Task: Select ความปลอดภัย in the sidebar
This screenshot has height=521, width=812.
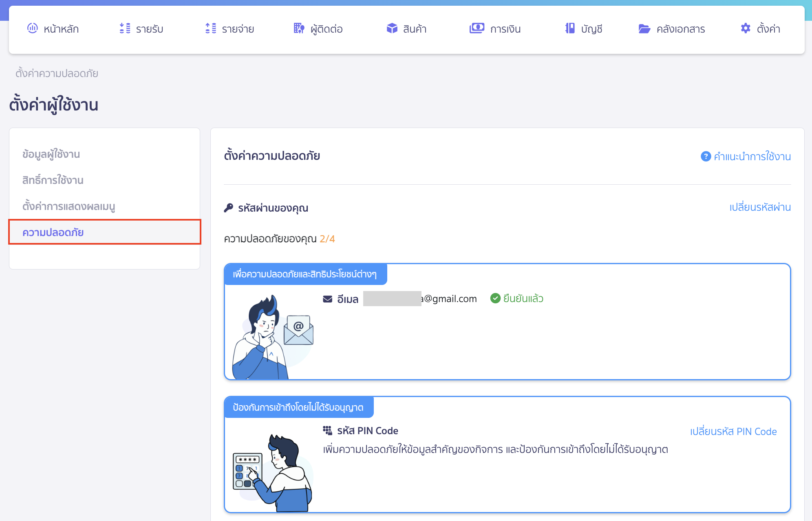Action: [x=53, y=232]
